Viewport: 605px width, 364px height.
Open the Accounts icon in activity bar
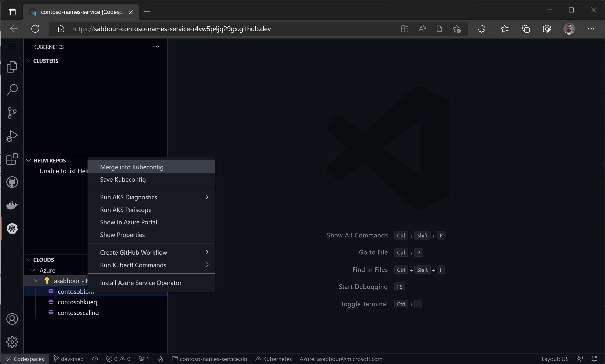12,319
